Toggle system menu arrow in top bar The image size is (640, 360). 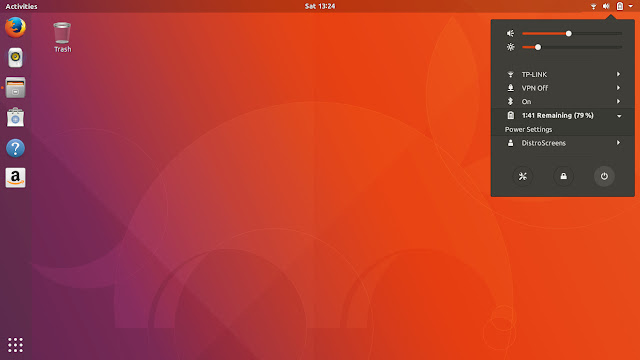click(631, 6)
